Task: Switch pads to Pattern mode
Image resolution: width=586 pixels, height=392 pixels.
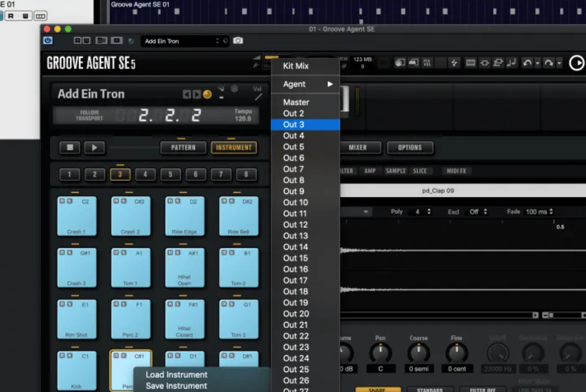Action: tap(183, 147)
